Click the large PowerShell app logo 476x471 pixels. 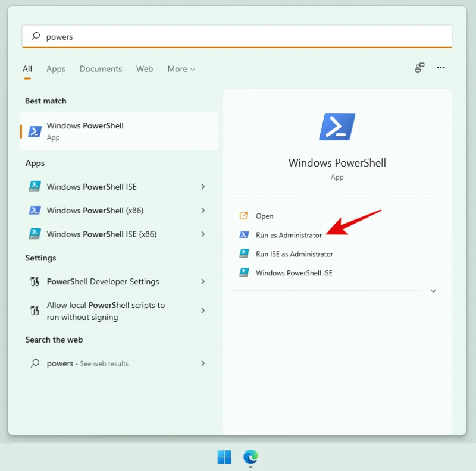(x=337, y=126)
